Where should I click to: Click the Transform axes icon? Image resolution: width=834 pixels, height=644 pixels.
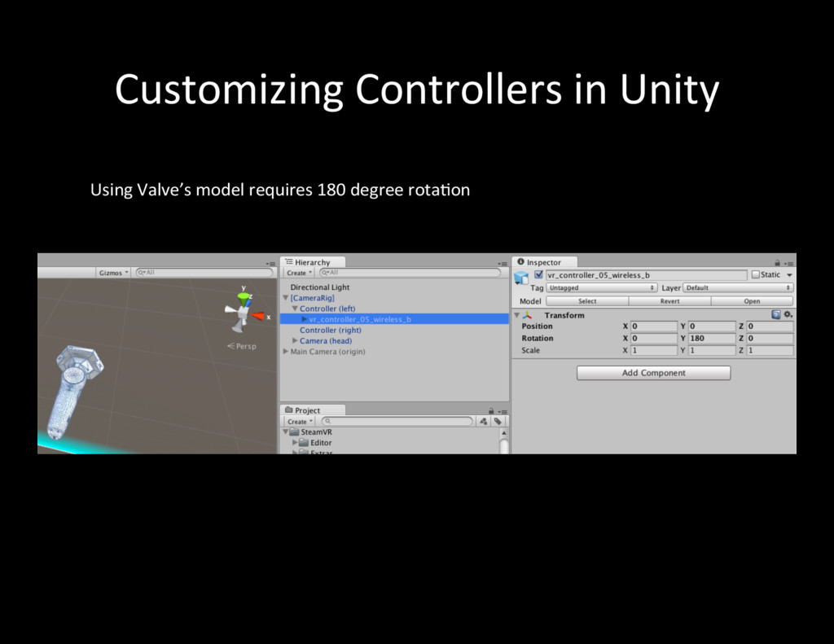527,315
